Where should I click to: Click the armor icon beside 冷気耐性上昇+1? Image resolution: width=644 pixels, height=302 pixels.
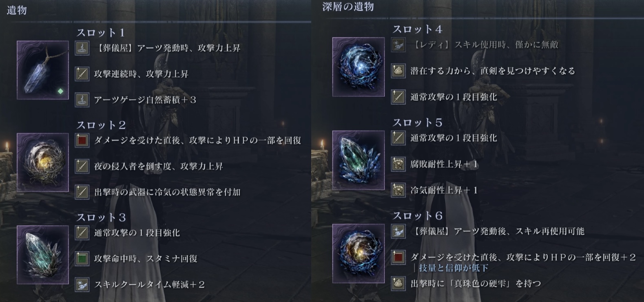(x=398, y=190)
